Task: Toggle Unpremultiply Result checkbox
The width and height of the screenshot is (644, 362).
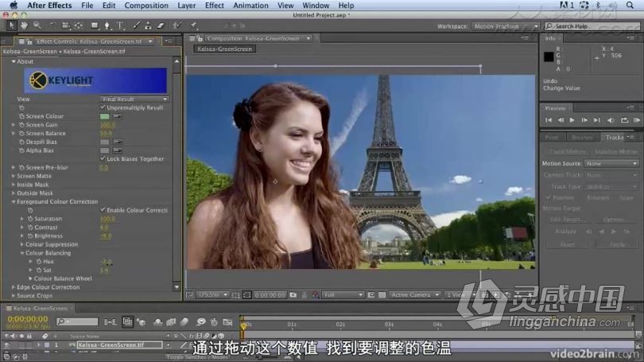Action: click(x=103, y=107)
